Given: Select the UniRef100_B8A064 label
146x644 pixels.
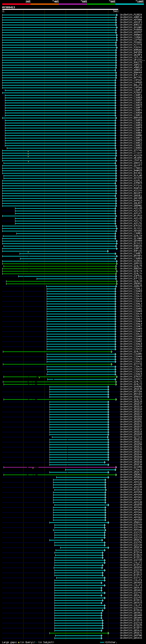Looking at the screenshot, I should tap(131, 72).
